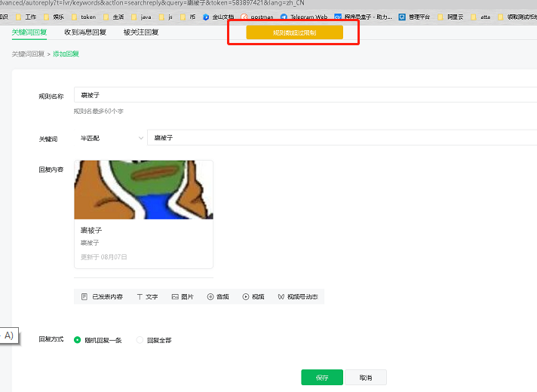Click the green 保存 button
The width and height of the screenshot is (537, 392).
(322, 377)
